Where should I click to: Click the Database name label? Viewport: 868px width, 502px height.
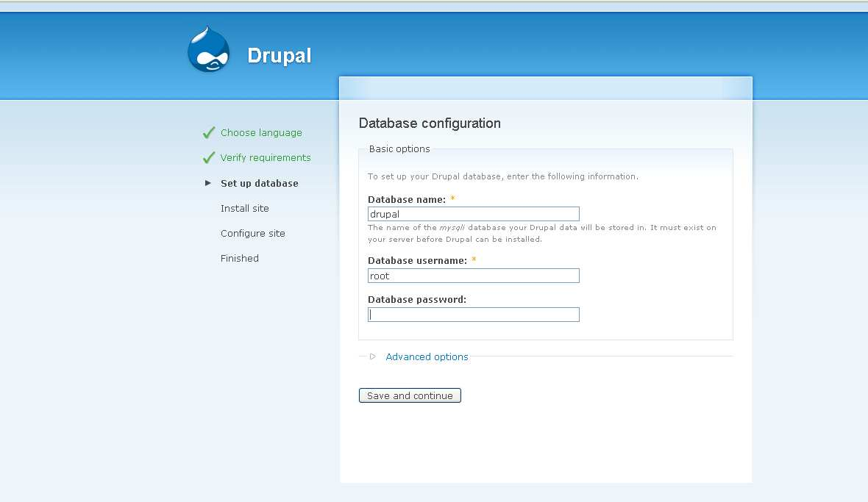click(x=406, y=200)
